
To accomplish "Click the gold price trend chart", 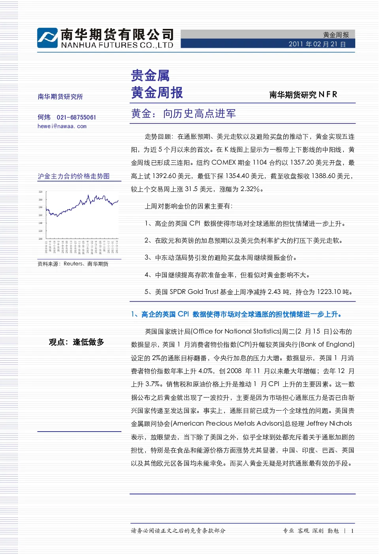I will click(x=79, y=222).
